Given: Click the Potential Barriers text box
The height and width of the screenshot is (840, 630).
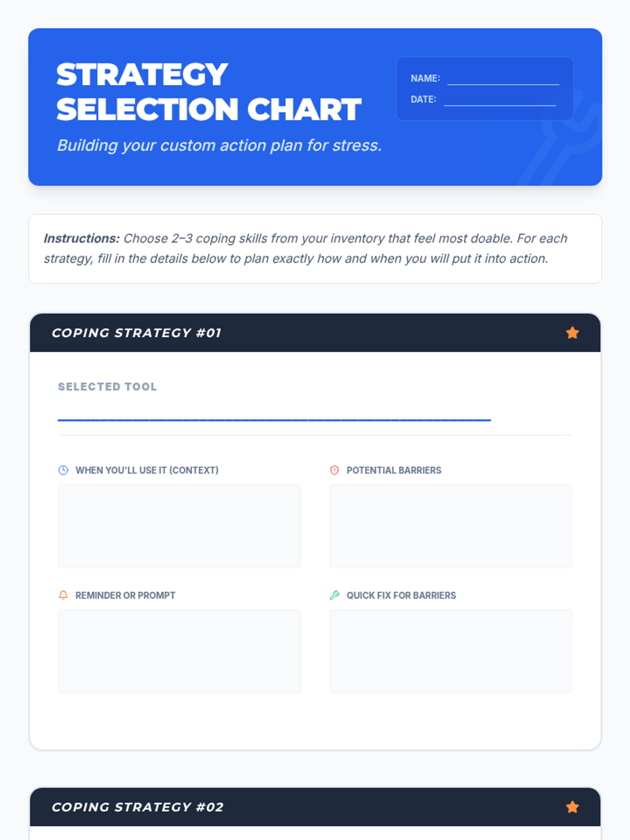Looking at the screenshot, I should [x=450, y=526].
